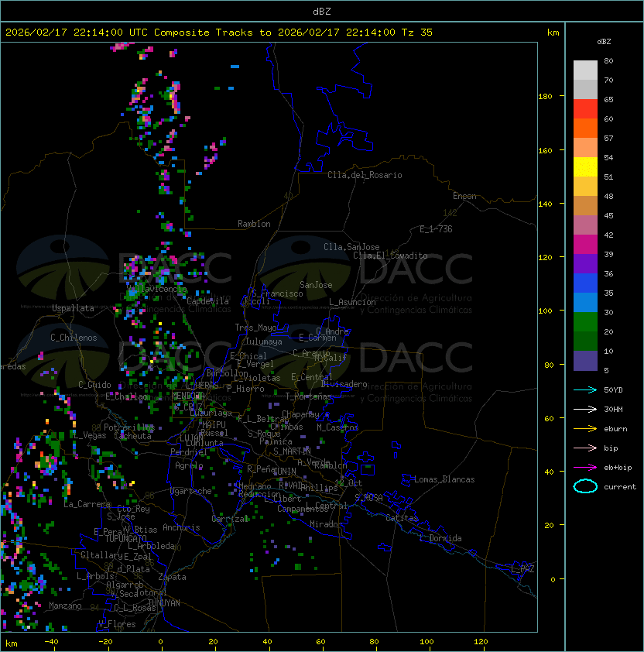Screen dimensions: 644x652
Task: Click the 'Clla.El_Cavadito' map label
Action: coord(390,256)
